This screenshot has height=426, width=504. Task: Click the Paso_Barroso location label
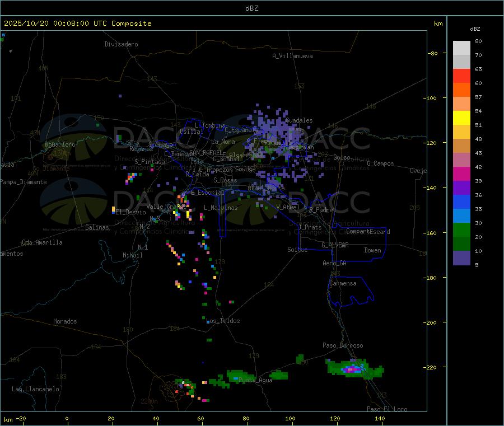click(343, 345)
